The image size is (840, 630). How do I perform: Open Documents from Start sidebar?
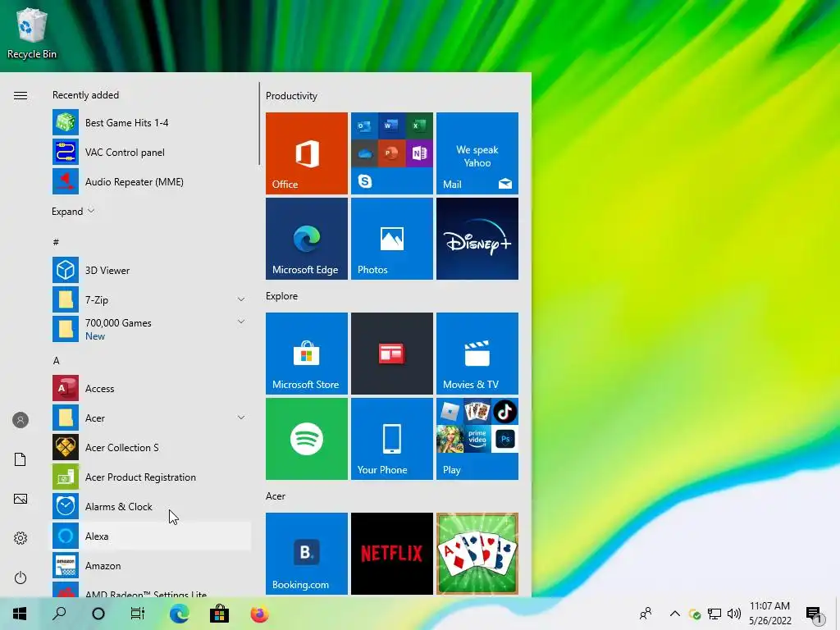[x=21, y=459]
